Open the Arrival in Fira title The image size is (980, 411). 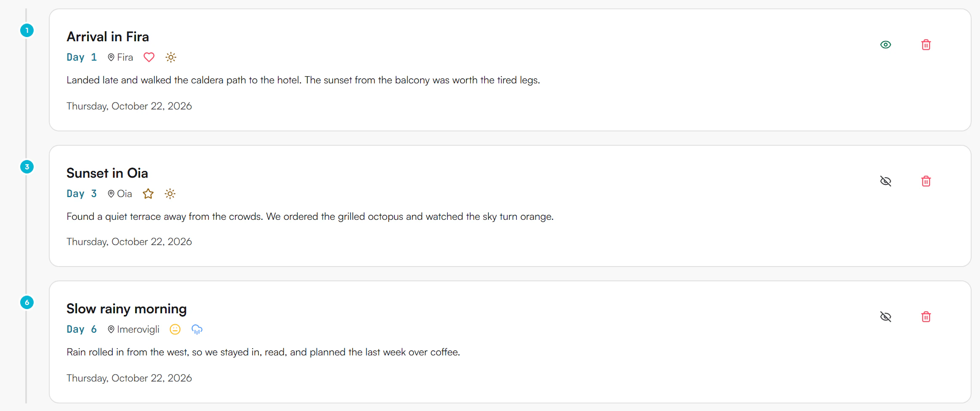[108, 37]
